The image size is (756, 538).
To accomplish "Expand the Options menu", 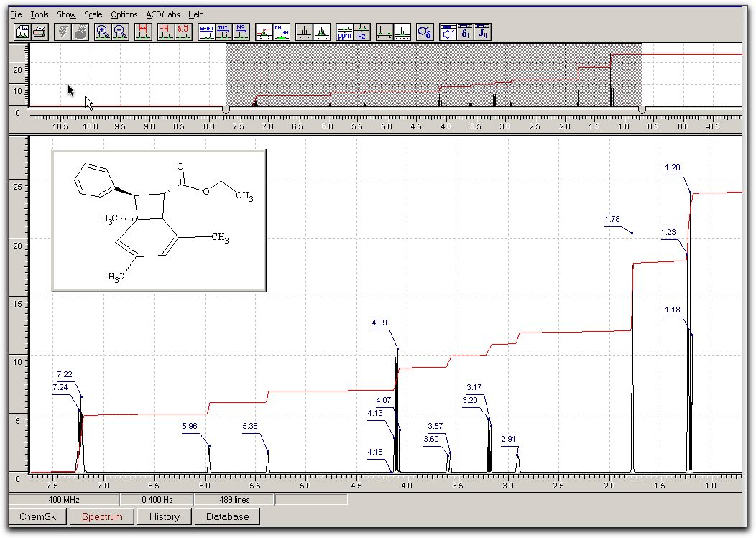I will click(x=124, y=14).
